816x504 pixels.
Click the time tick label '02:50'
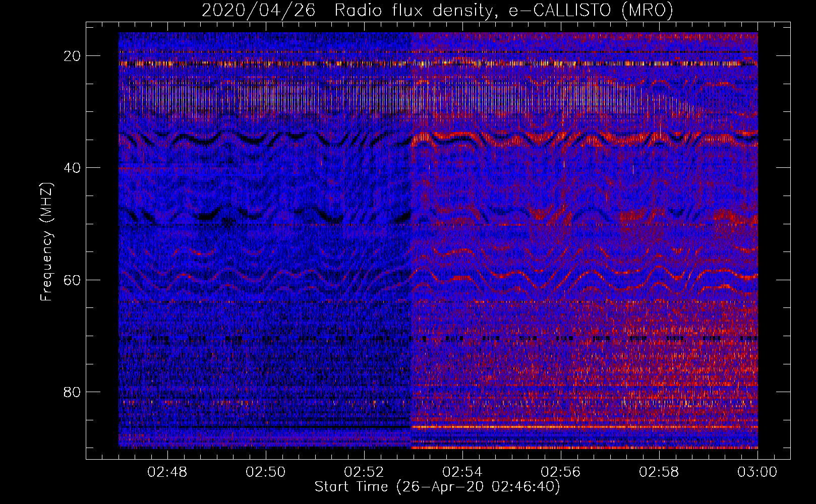pos(266,472)
